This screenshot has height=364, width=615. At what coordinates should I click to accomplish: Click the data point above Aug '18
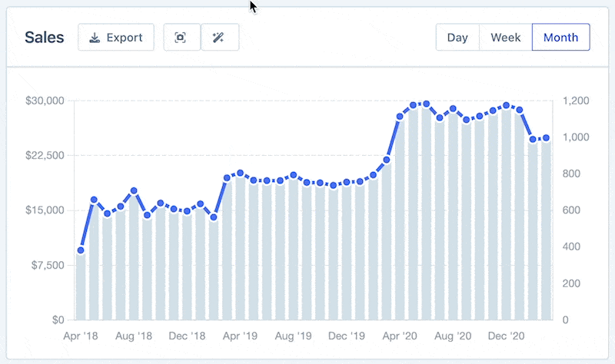click(x=134, y=190)
